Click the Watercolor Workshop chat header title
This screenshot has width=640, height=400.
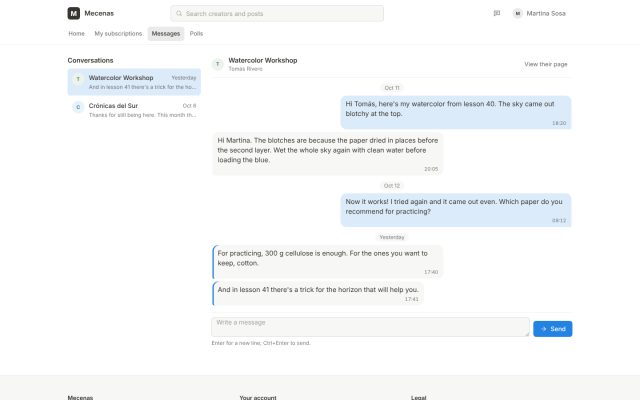[x=263, y=60]
